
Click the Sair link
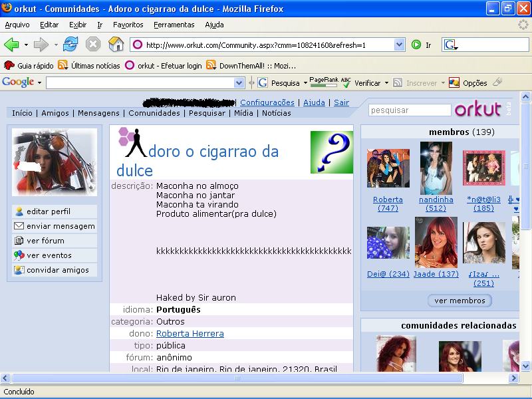(341, 102)
